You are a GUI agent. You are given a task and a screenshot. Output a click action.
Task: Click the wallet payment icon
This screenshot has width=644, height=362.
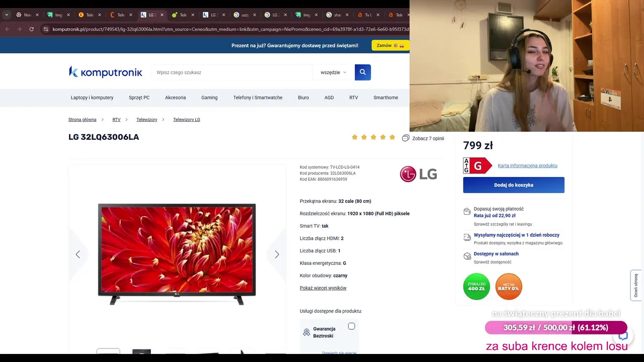pyautogui.click(x=467, y=212)
